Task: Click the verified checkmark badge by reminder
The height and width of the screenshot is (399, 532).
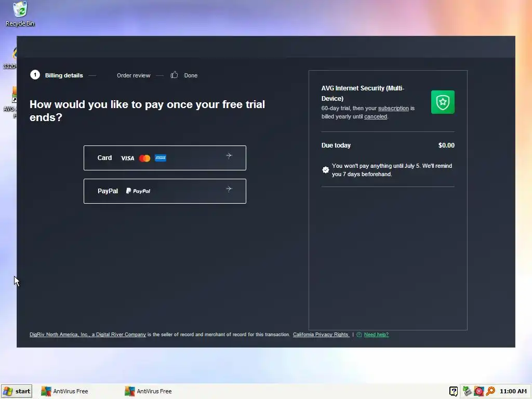Action: pyautogui.click(x=325, y=170)
